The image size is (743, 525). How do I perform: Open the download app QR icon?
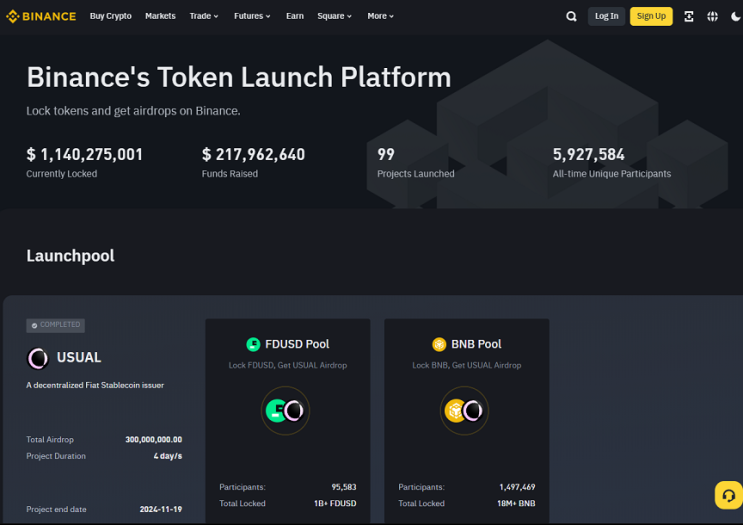click(689, 17)
